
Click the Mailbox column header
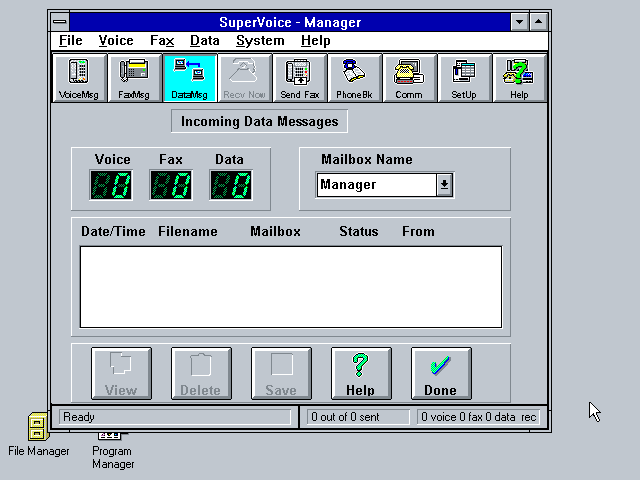pos(276,231)
